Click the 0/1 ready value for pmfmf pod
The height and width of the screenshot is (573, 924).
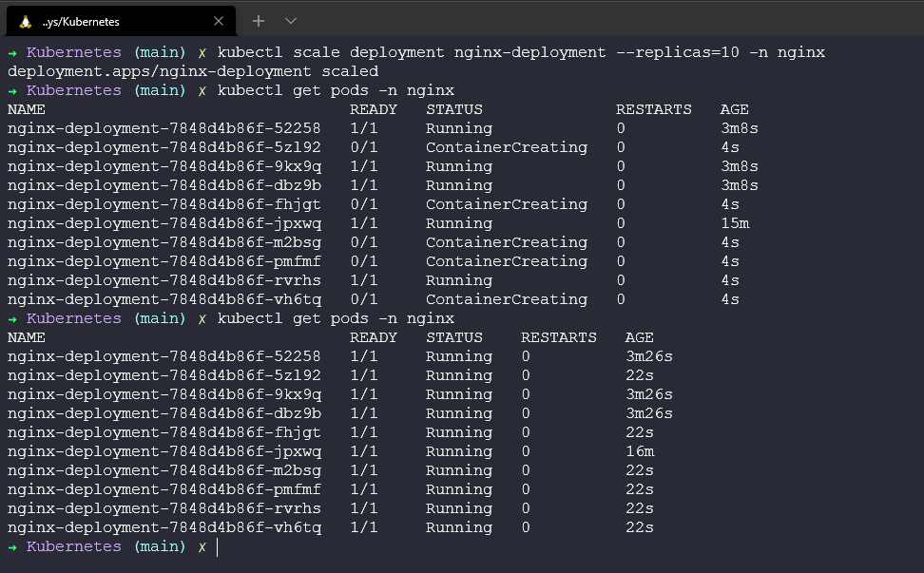tap(363, 261)
